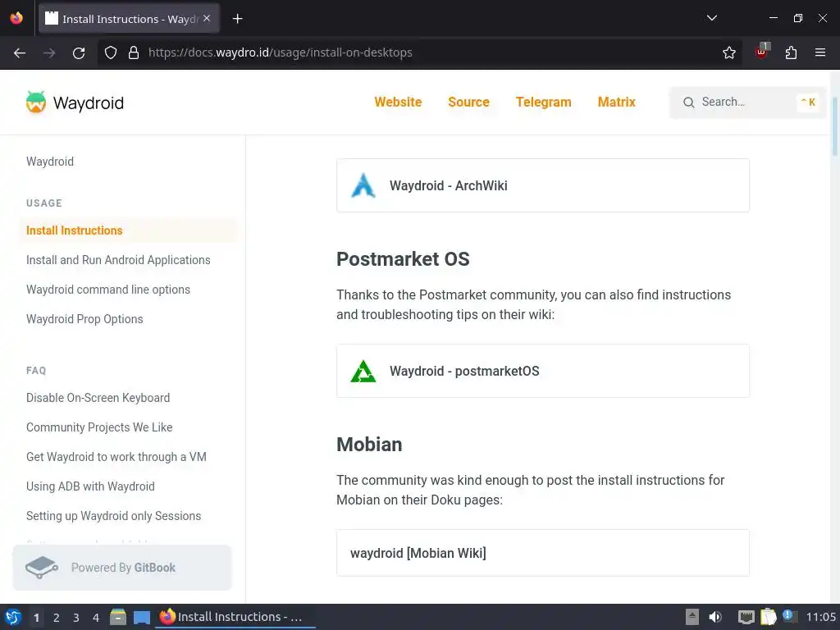
Task: Open the file manager icon in taskbar
Action: coord(118,617)
